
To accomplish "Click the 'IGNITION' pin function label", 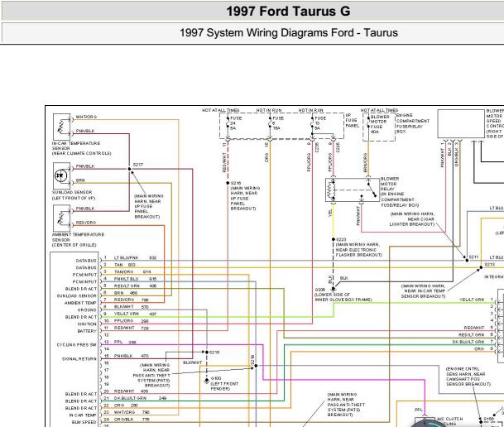I will (x=87, y=324).
